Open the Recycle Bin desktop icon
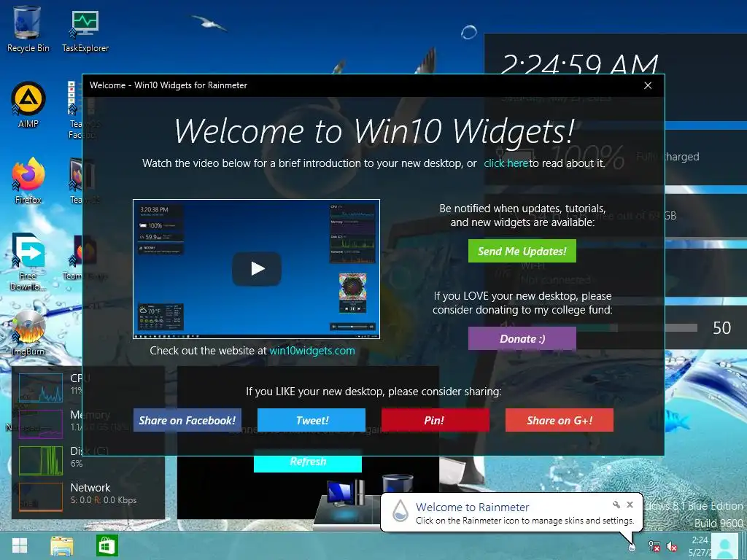Image resolution: width=747 pixels, height=560 pixels. pos(28,28)
